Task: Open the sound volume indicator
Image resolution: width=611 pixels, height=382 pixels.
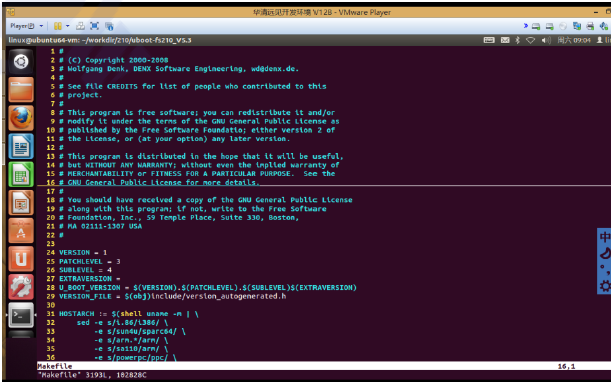Action: [546, 40]
